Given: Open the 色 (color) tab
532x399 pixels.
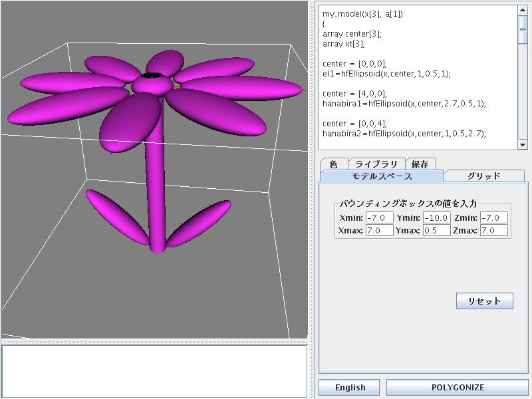Looking at the screenshot, I should click(334, 164).
